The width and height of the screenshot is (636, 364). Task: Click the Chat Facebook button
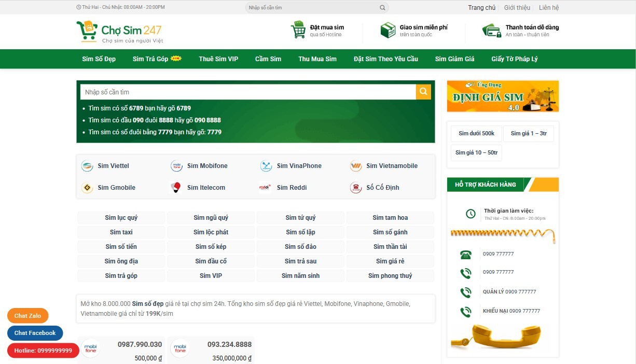(x=35, y=333)
